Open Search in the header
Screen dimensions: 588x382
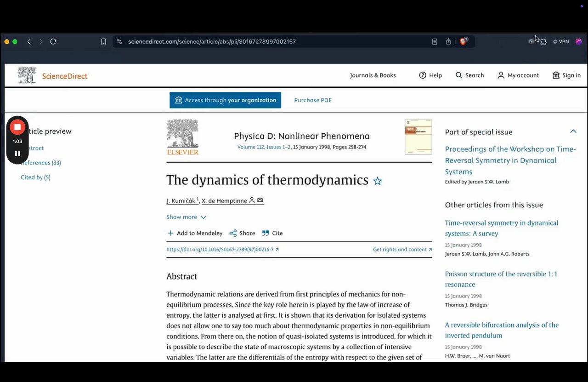(x=469, y=75)
